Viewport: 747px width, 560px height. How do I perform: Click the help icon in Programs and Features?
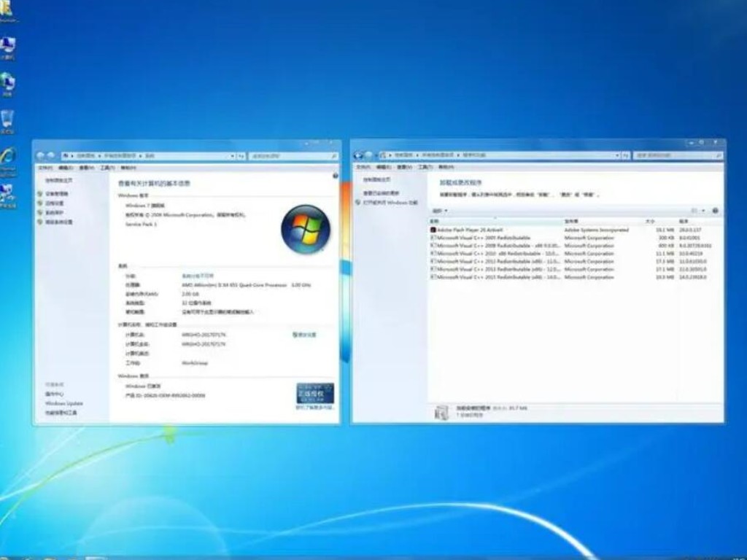tap(715, 211)
